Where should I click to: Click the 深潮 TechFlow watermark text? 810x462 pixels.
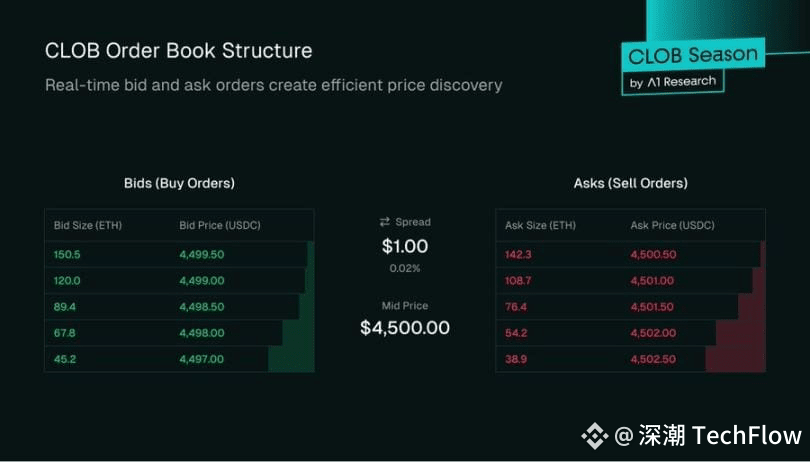pyautogui.click(x=718, y=435)
